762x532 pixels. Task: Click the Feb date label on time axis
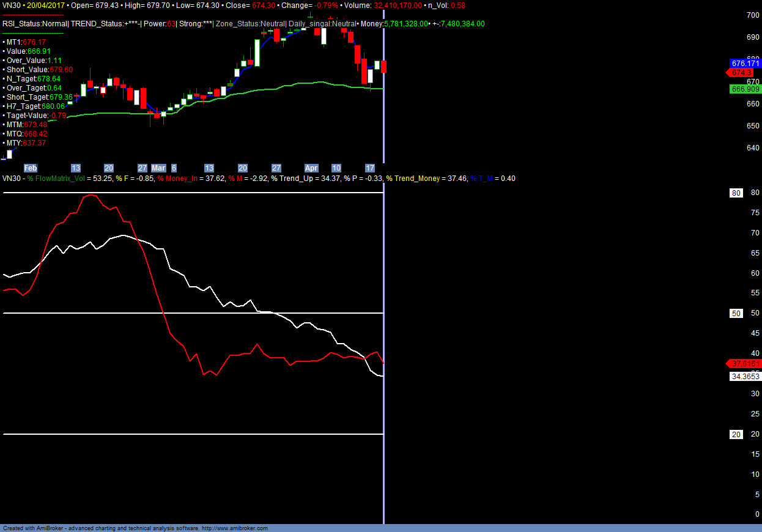click(31, 168)
